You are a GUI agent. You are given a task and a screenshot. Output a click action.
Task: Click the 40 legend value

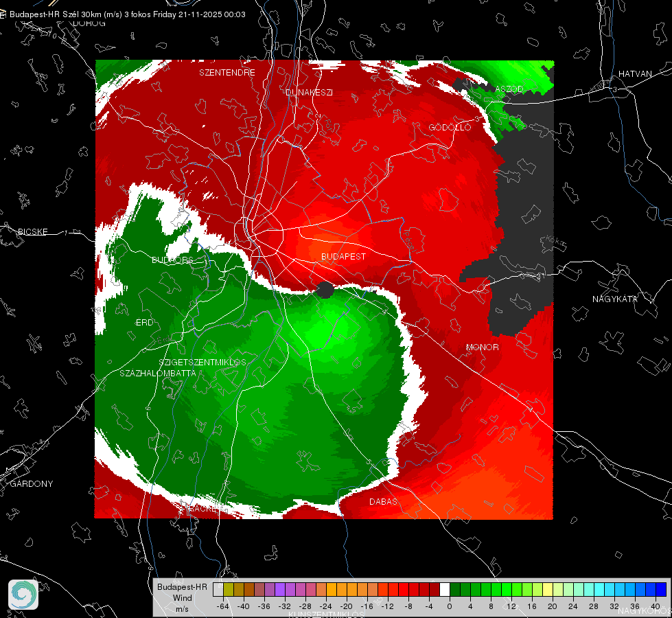656,606
